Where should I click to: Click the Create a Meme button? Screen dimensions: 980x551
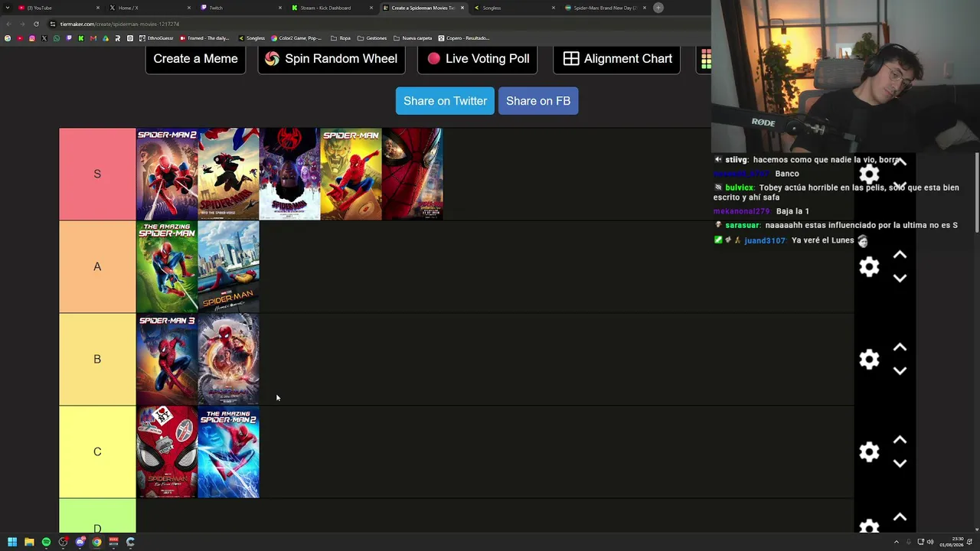click(195, 59)
